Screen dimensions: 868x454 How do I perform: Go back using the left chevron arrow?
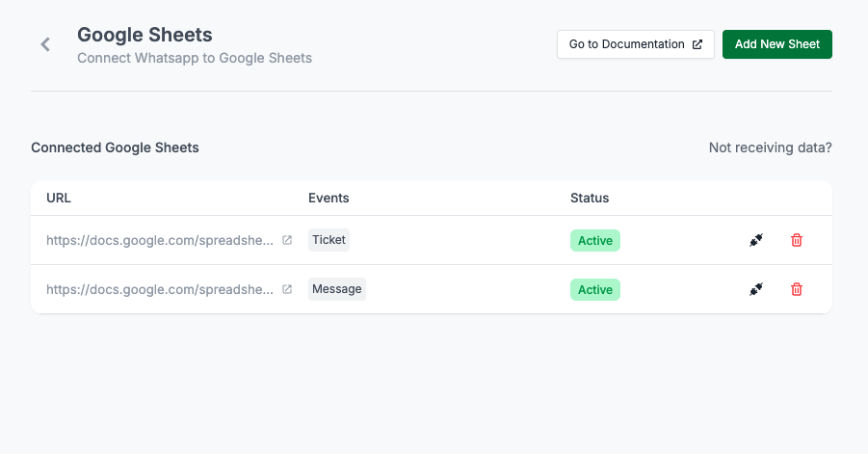tap(45, 44)
